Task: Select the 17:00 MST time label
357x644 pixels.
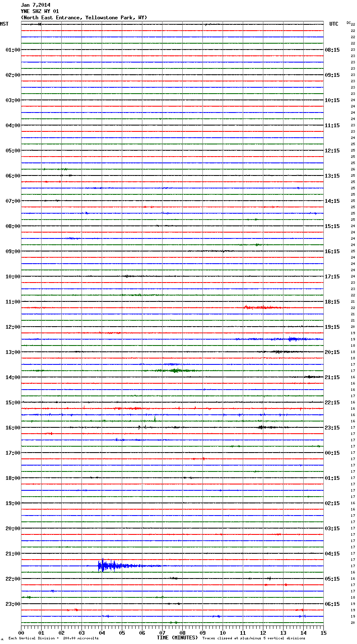Action: tap(13, 453)
